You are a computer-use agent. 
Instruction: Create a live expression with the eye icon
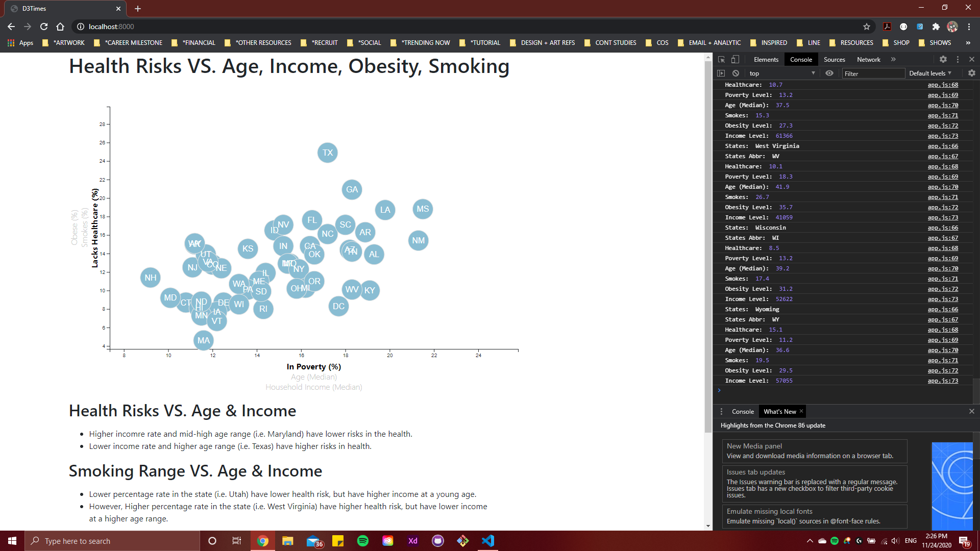click(x=829, y=73)
